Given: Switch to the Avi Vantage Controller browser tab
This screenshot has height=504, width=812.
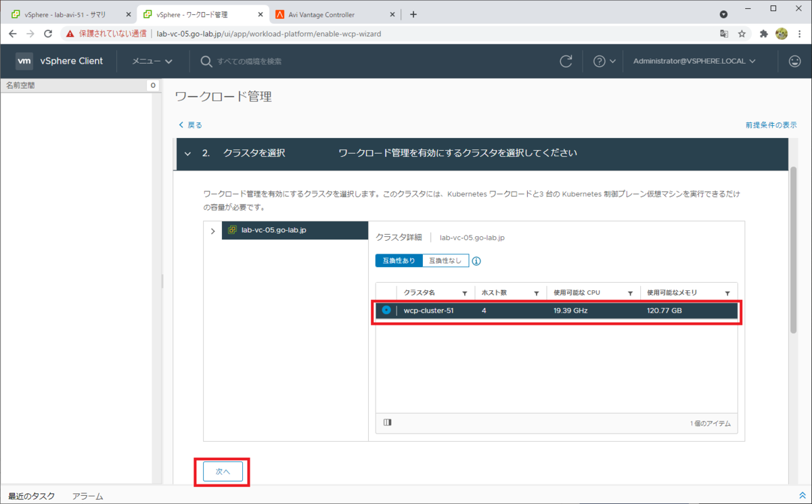Looking at the screenshot, I should 325,14.
